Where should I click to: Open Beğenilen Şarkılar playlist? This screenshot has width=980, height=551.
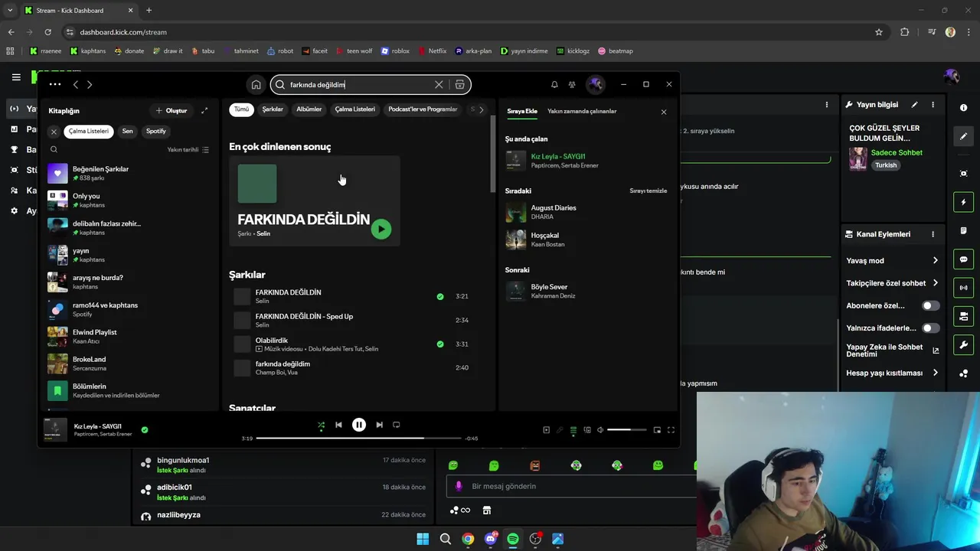pyautogui.click(x=130, y=174)
